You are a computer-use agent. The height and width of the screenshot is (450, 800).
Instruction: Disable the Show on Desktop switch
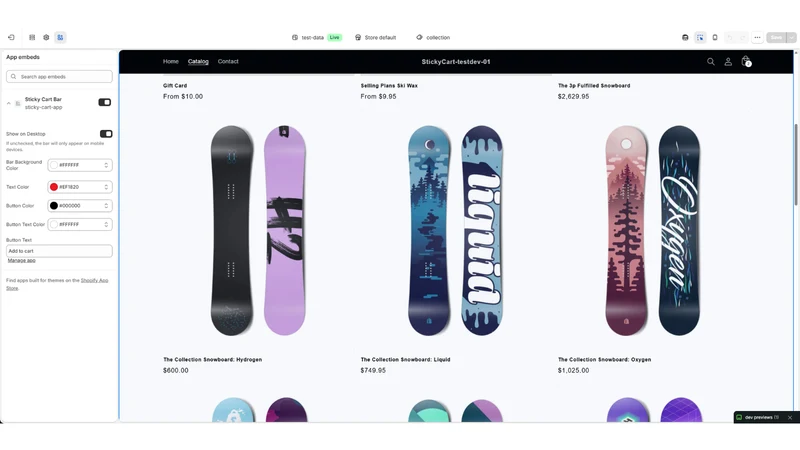(x=106, y=134)
